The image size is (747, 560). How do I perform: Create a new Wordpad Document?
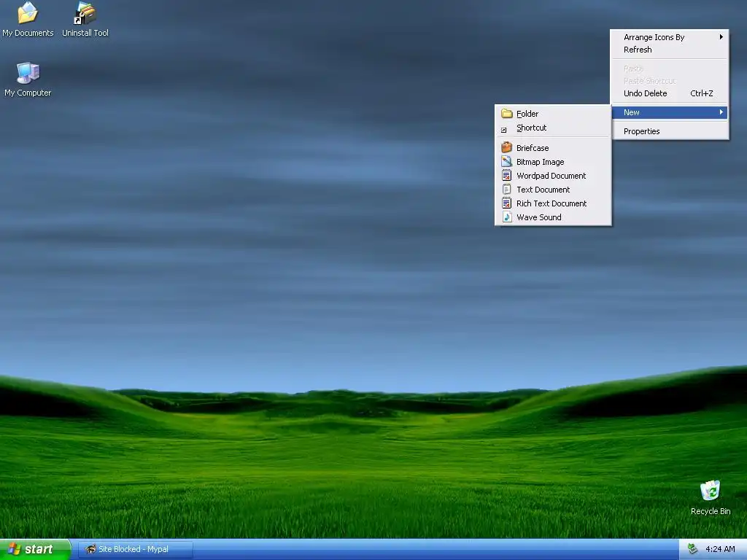(553, 175)
